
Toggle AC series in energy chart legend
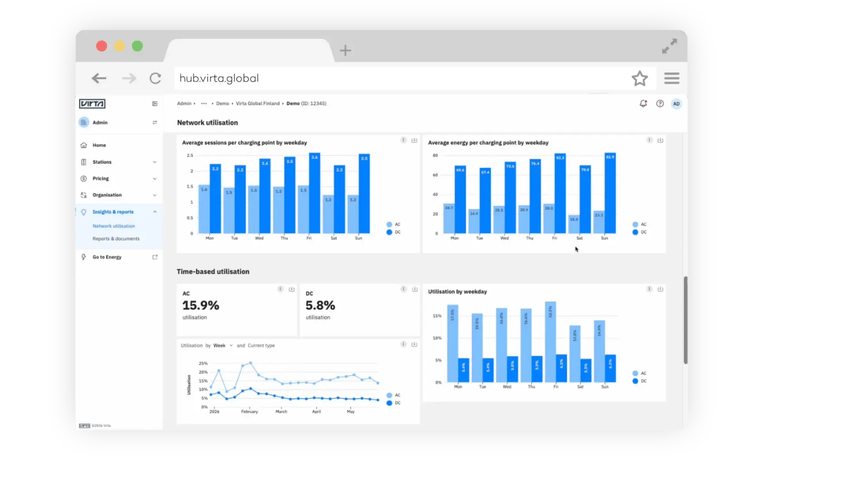[639, 225]
